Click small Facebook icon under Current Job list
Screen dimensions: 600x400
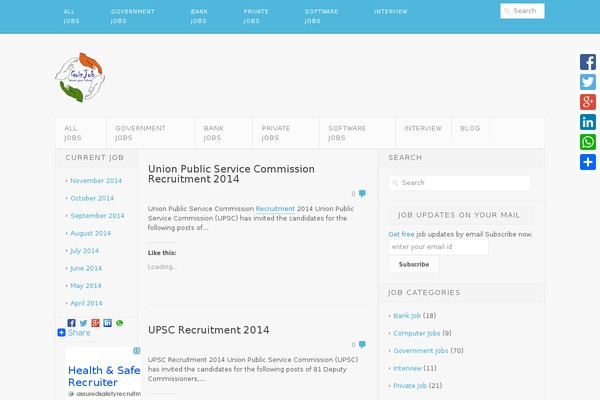pos(71,323)
